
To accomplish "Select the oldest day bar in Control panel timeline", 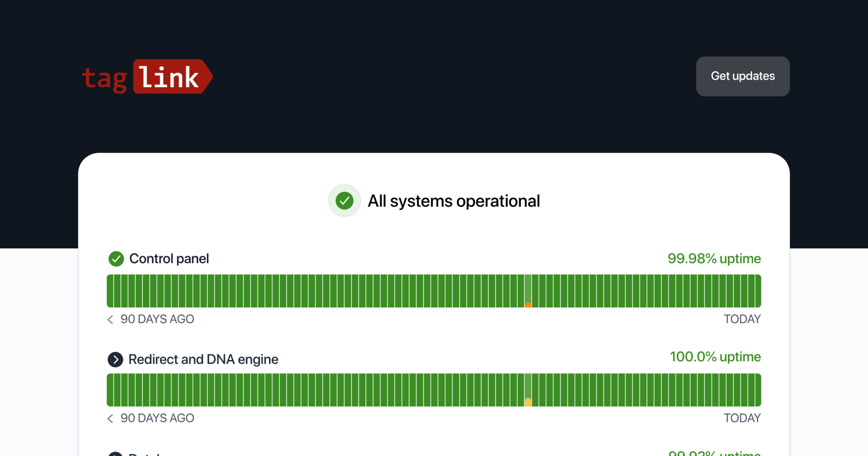I will click(110, 291).
